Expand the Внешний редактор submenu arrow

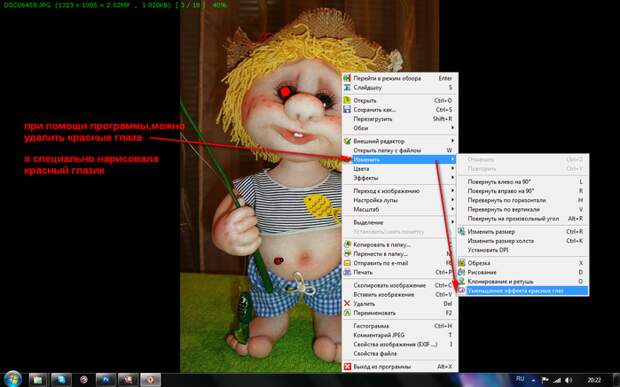point(453,141)
